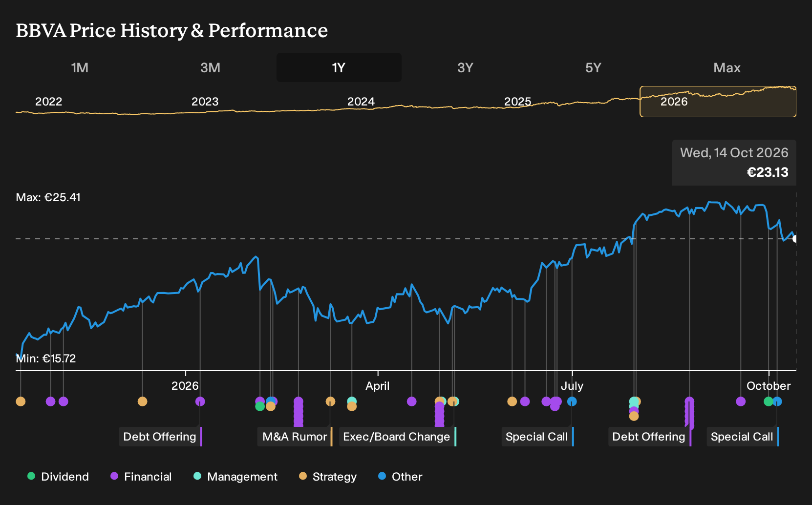Switch to the 3M time range
The image size is (812, 505).
tap(210, 67)
